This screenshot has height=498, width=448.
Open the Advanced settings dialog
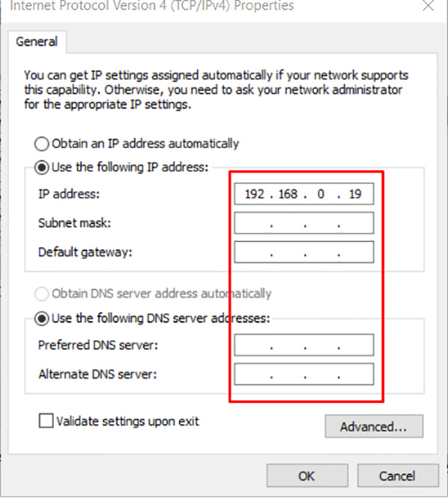[373, 427]
